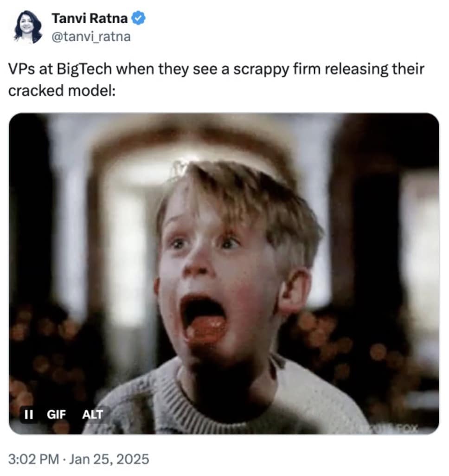Click the 3:02 PM timestamp
449x476 pixels.
(34, 459)
